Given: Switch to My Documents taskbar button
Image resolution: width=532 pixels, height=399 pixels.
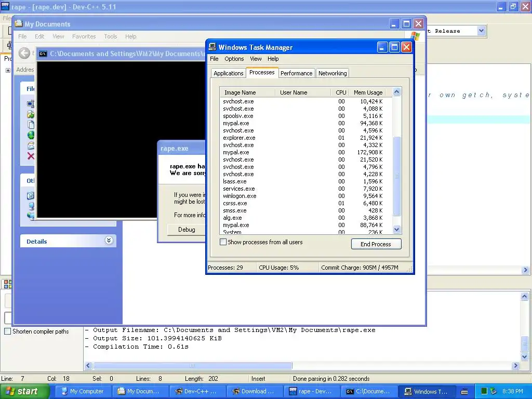Looking at the screenshot, I should [x=140, y=391].
